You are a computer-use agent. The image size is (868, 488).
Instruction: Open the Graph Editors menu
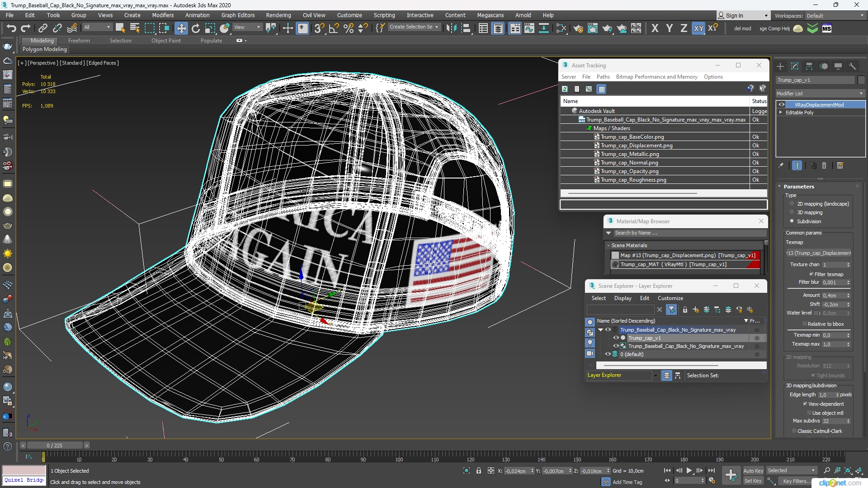pyautogui.click(x=238, y=15)
